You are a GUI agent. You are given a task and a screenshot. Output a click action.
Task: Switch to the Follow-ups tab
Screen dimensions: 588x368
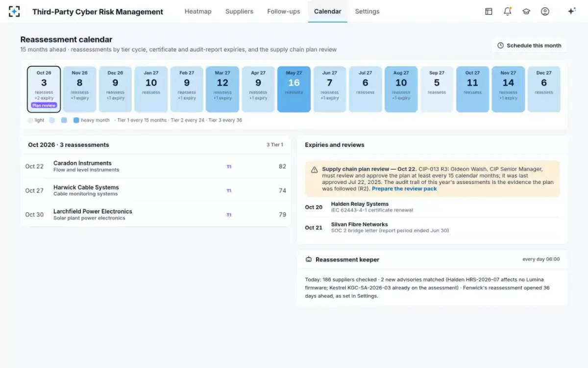(284, 11)
